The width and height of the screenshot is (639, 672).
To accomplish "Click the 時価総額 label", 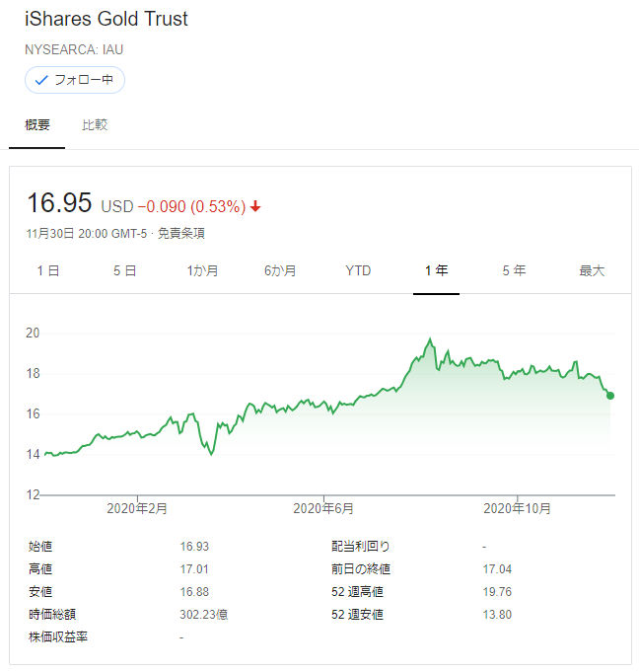I will point(52,615).
